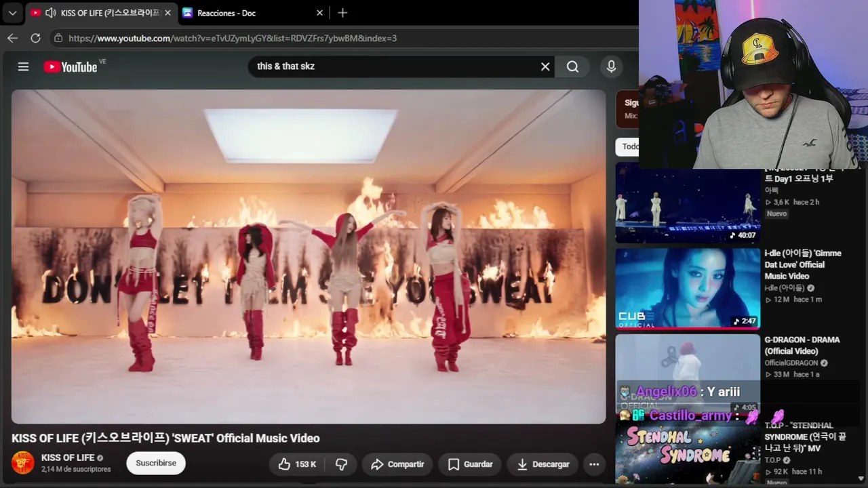Screen dimensions: 868x488
Task: Start voice search with the microphone
Action: (611, 66)
